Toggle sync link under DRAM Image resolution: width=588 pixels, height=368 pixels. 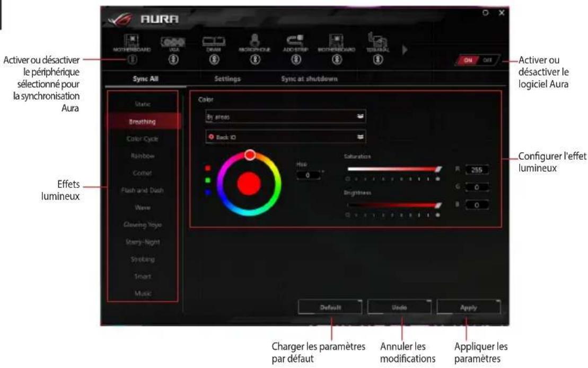click(214, 59)
